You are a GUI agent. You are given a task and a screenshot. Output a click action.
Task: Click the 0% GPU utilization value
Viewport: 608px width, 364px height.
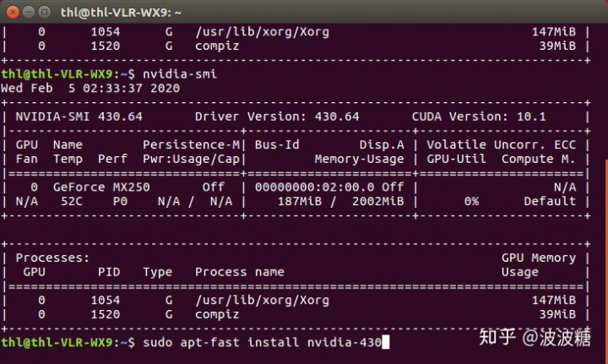(x=471, y=202)
